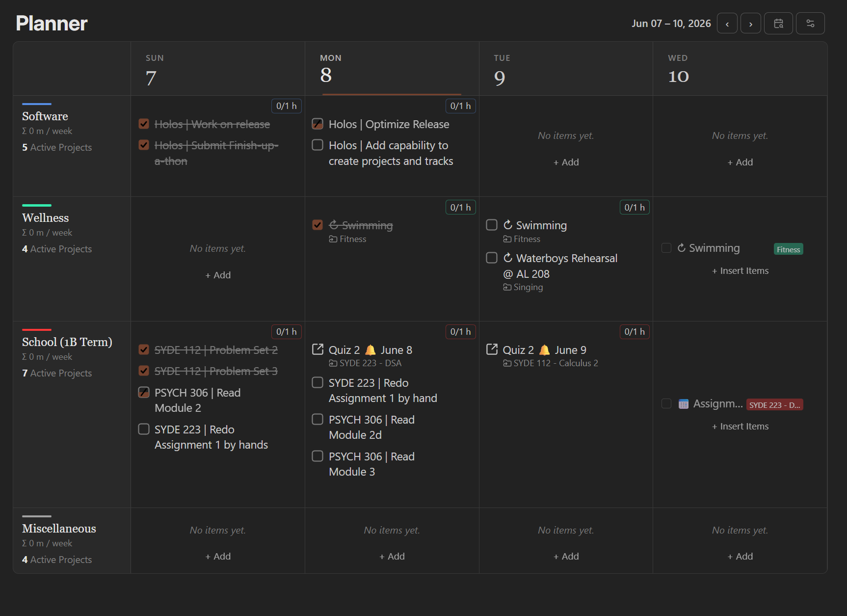Image resolution: width=847 pixels, height=616 pixels.
Task: Uncheck SYDE 112 Problem Set 2
Action: pos(144,349)
